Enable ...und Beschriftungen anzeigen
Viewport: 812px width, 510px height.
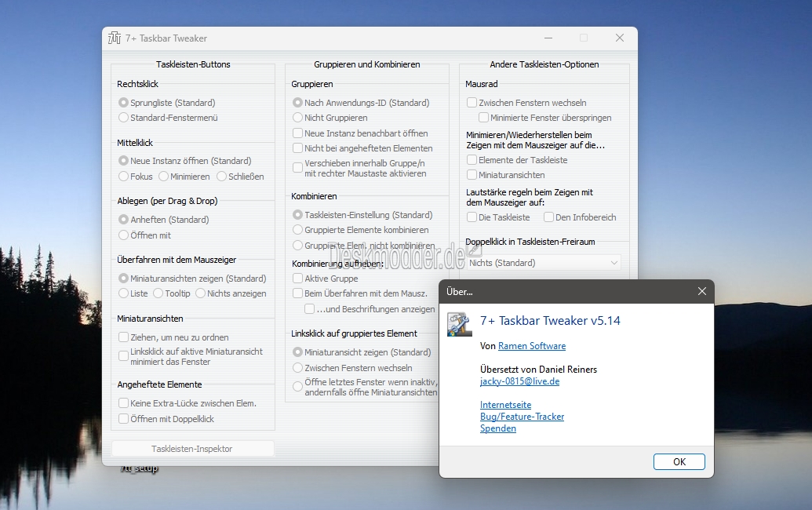310,309
